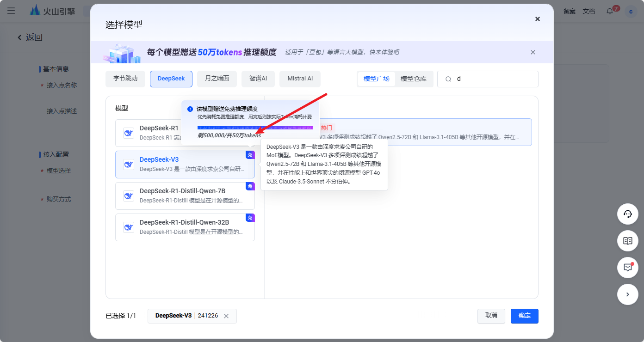Switch to 模型广场 tab
The width and height of the screenshot is (644, 342).
(377, 79)
